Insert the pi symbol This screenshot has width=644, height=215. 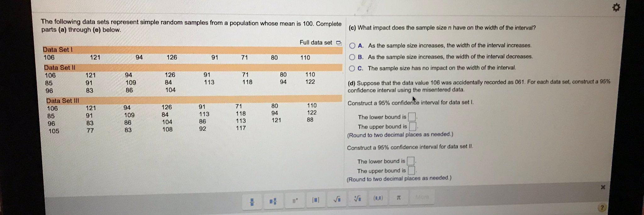(x=398, y=197)
